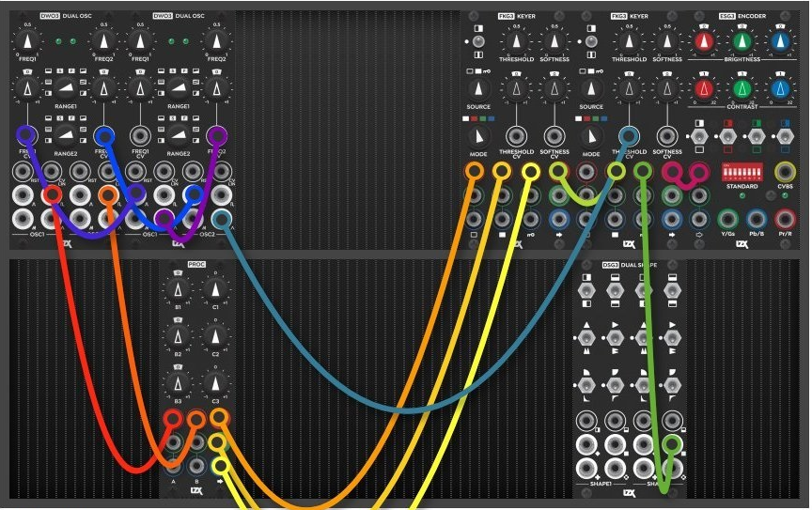Click the Y/Gs output jack on Encoder
812x510 pixels.
tap(727, 220)
